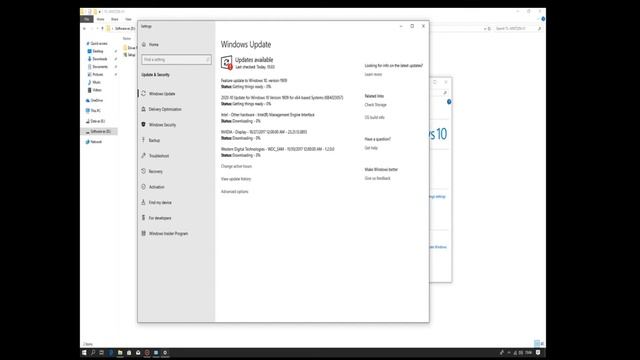Screen dimensions: 640x360
Task: Select Videos in File Explorer navigation pane
Action: (x=96, y=90)
